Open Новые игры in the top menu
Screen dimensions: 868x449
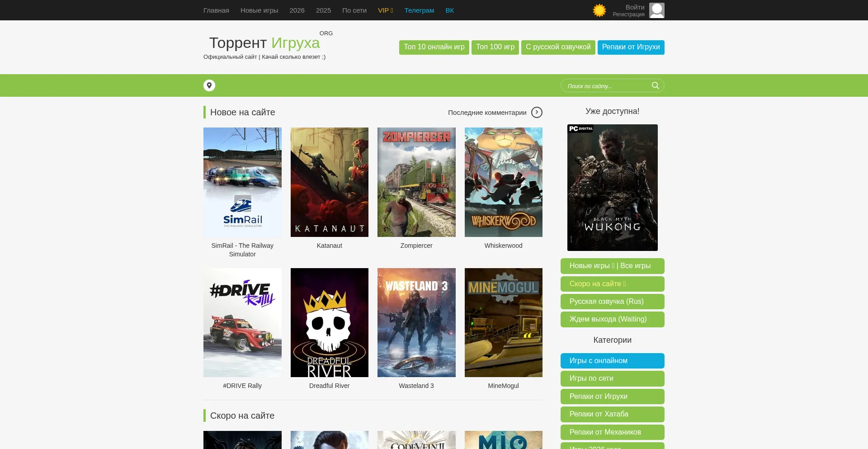pos(259,10)
